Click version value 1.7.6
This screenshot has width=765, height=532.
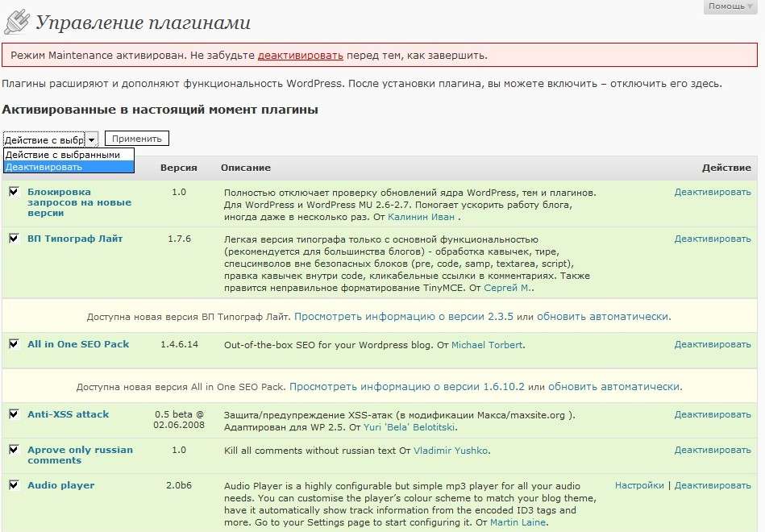click(179, 239)
